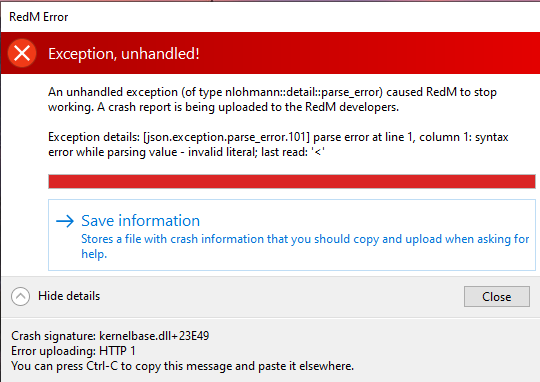Click the red X error icon

pos(22,53)
